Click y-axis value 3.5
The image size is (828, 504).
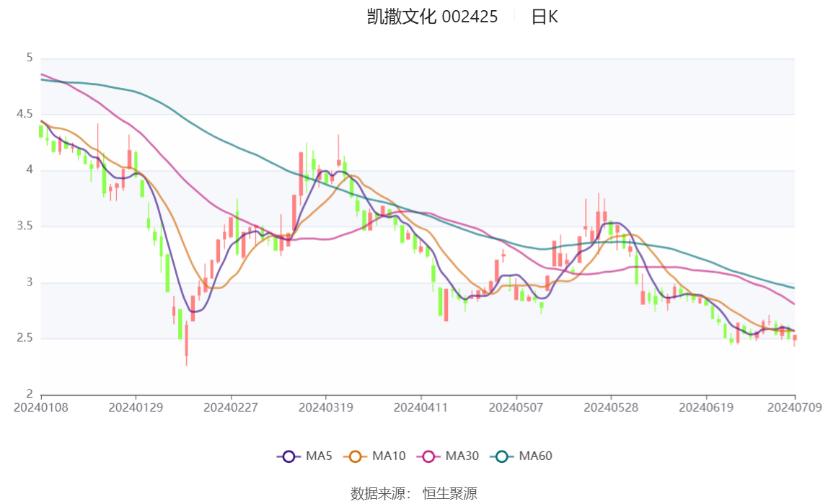tap(25, 226)
